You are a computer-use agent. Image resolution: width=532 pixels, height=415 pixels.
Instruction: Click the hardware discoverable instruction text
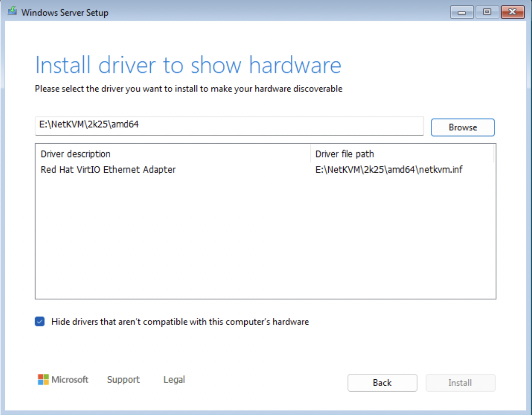pyautogui.click(x=188, y=89)
